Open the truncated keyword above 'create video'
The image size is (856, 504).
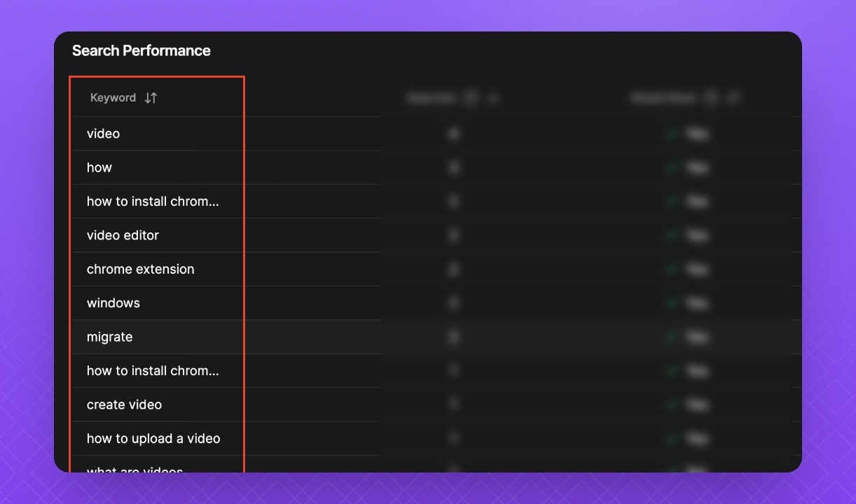(153, 371)
